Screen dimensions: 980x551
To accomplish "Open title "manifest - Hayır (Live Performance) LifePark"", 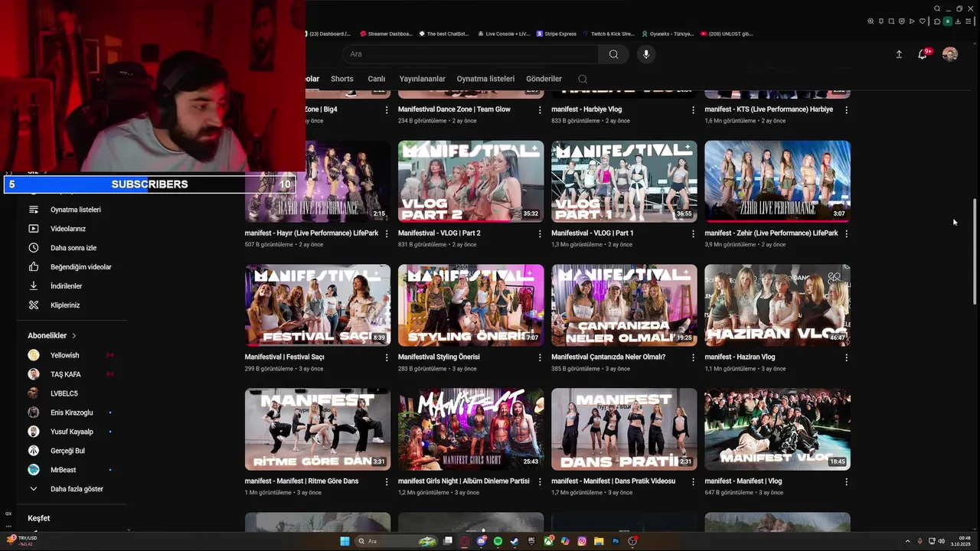I will [x=312, y=233].
